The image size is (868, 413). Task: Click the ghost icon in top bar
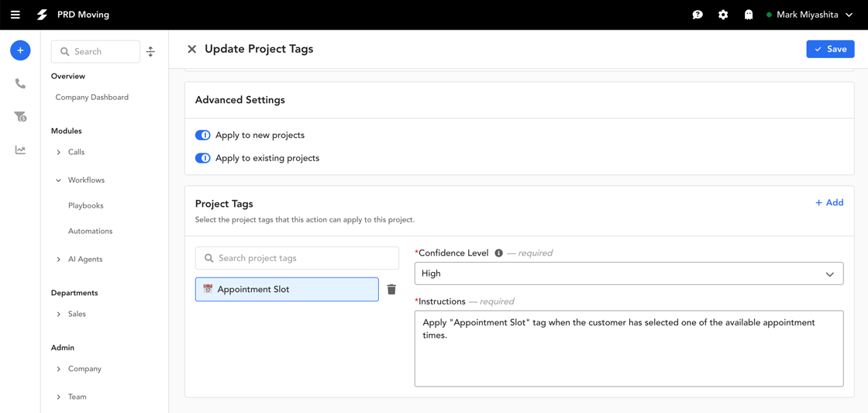tap(749, 15)
